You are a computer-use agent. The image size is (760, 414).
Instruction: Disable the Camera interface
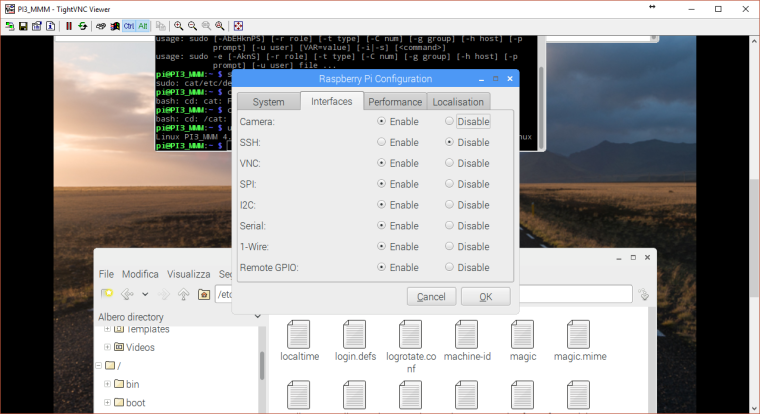[450, 121]
